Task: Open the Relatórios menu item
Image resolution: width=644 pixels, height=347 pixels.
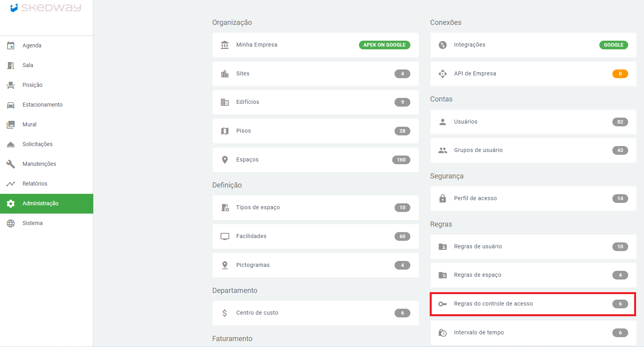Action: pos(35,184)
